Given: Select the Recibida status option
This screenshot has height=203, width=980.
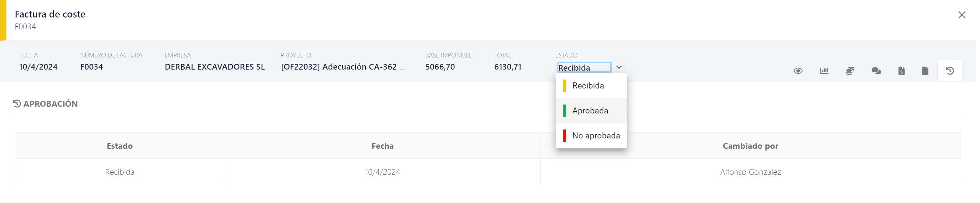Looking at the screenshot, I should click(x=588, y=86).
